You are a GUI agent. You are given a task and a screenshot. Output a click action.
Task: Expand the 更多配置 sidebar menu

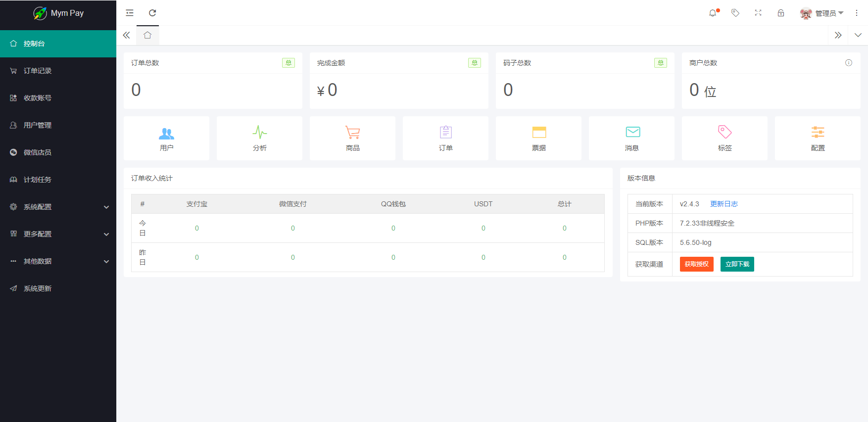58,234
